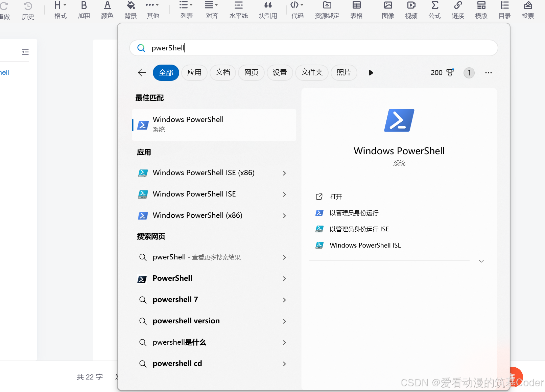Select the 网页 filter tab

[251, 72]
